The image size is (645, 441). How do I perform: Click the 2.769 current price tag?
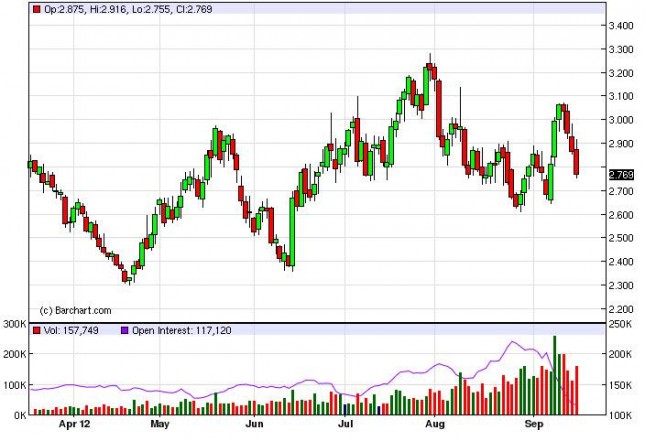(x=621, y=175)
